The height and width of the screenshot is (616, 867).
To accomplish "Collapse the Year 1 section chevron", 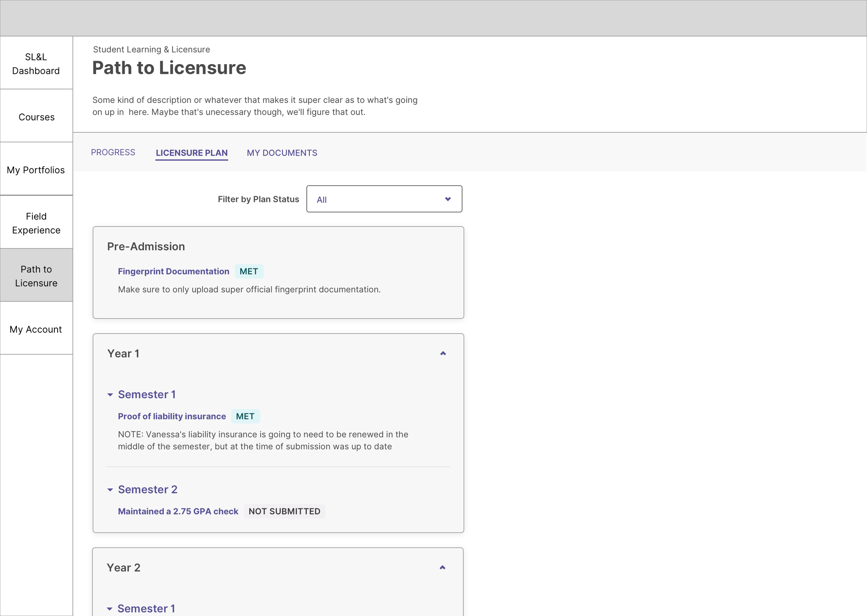I will point(443,353).
